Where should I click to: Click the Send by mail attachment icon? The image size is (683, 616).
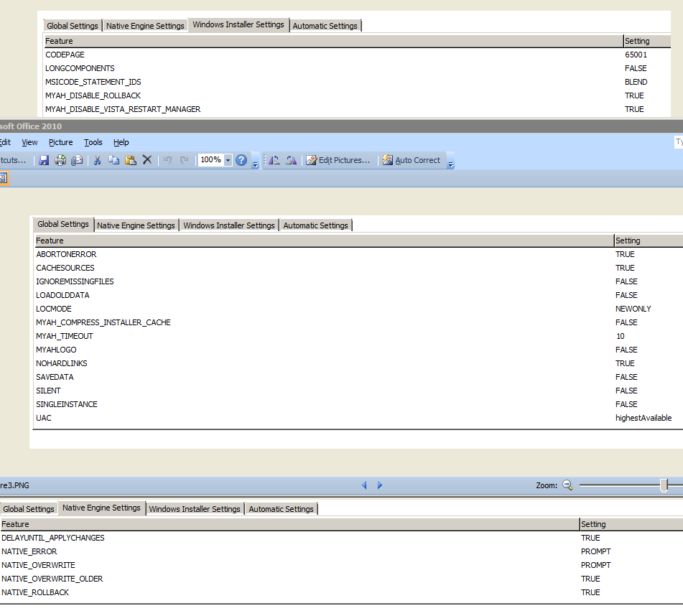[77, 160]
